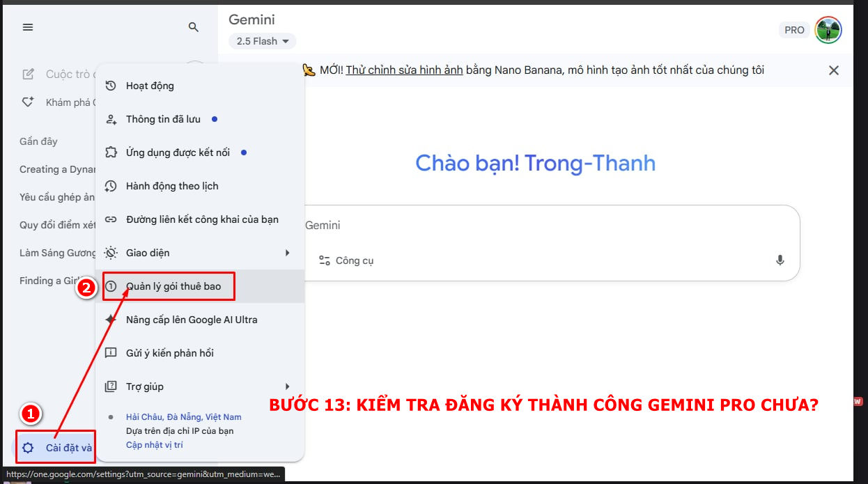868x484 pixels.
Task: Open the 2.5 Flash model dropdown
Action: pos(263,41)
